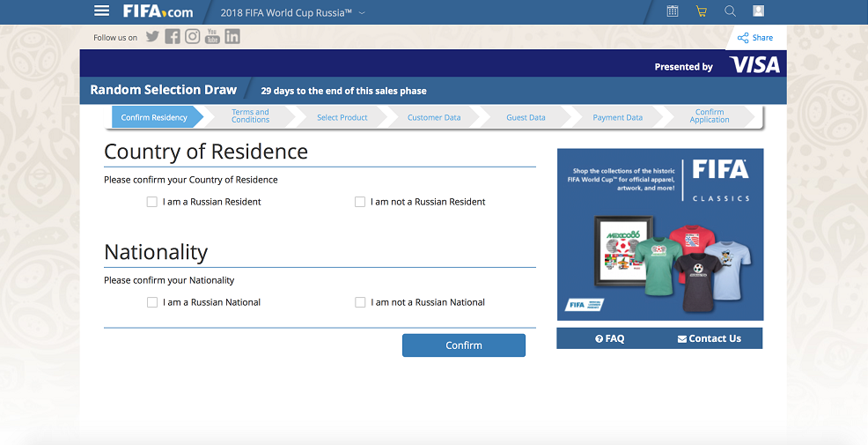Viewport: 868px width, 445px height.
Task: Select the Select Product step
Action: (x=342, y=117)
